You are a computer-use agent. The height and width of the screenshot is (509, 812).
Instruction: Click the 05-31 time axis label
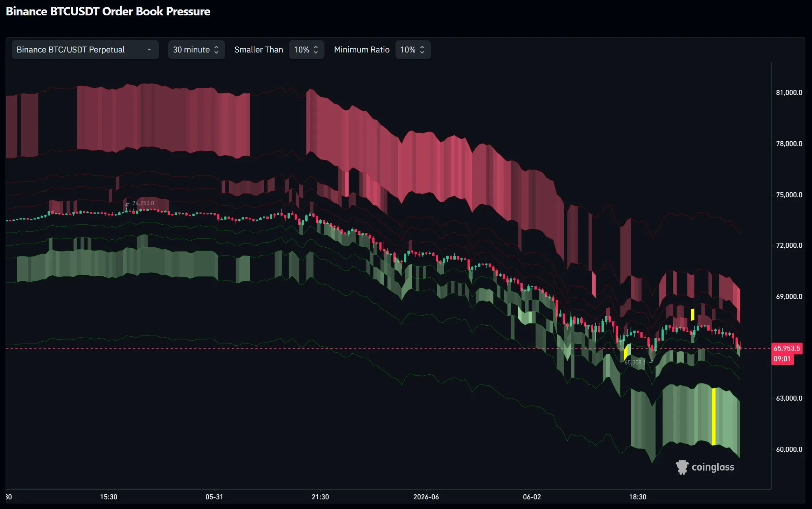click(x=214, y=497)
